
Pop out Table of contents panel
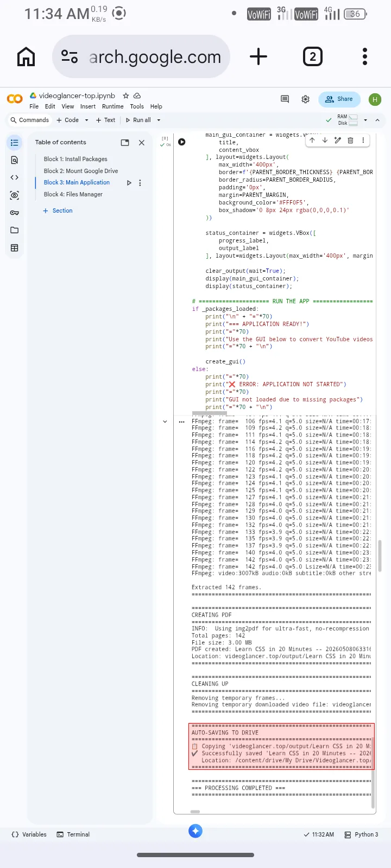point(125,143)
